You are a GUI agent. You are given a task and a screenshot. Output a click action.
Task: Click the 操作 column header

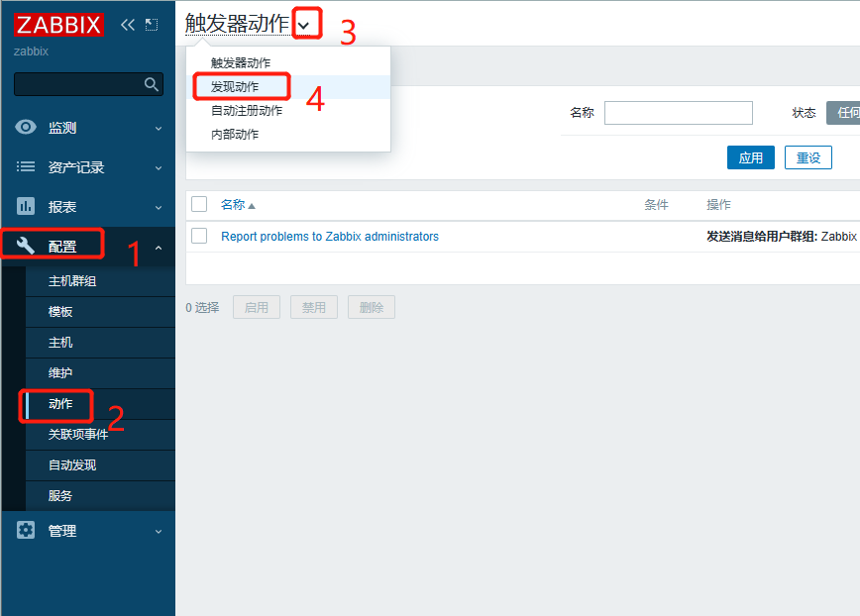pos(718,204)
